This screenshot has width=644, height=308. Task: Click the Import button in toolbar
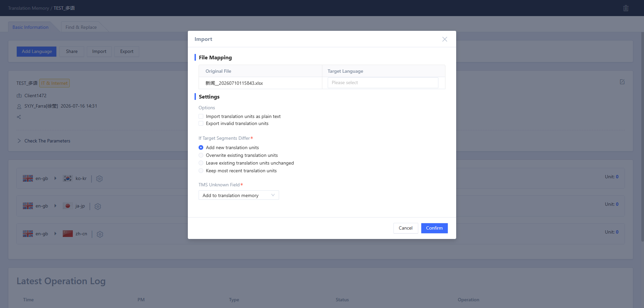click(x=99, y=52)
